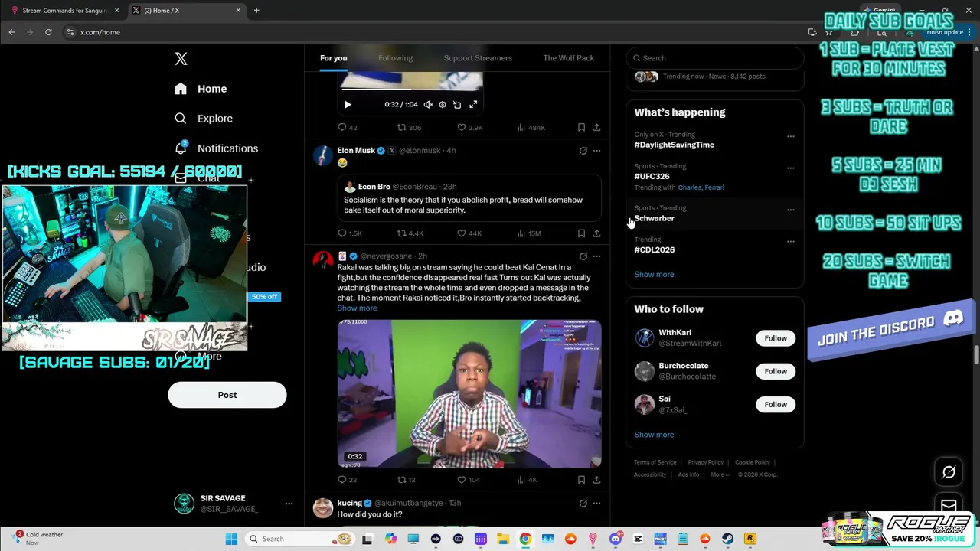The image size is (980, 551).
Task: Play the video at 0:32 / 1:04
Action: 348,105
